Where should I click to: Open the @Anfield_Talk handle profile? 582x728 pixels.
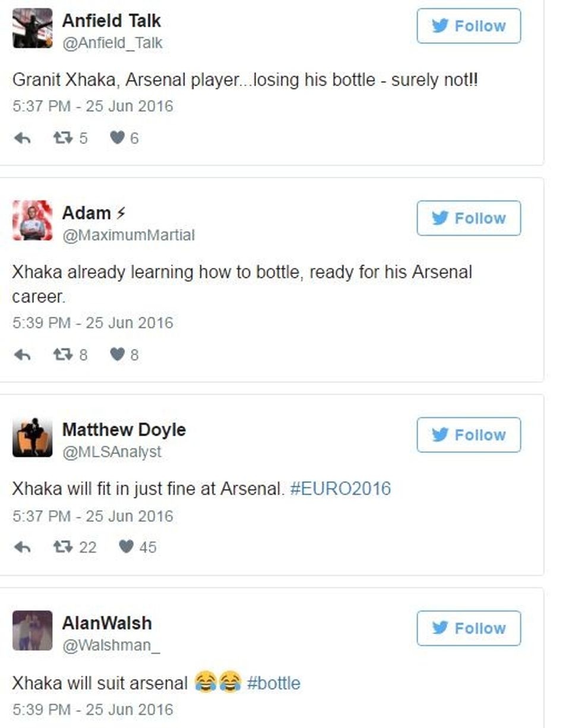pyautogui.click(x=112, y=43)
